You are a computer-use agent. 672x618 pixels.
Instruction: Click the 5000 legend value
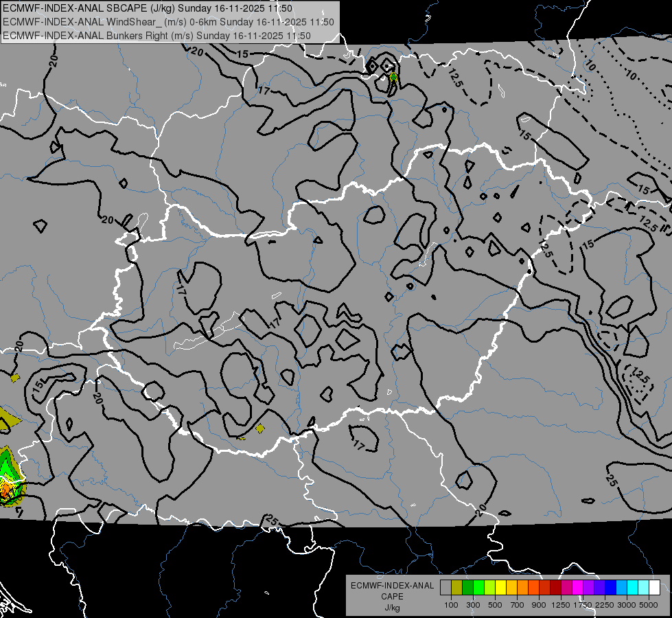click(649, 605)
